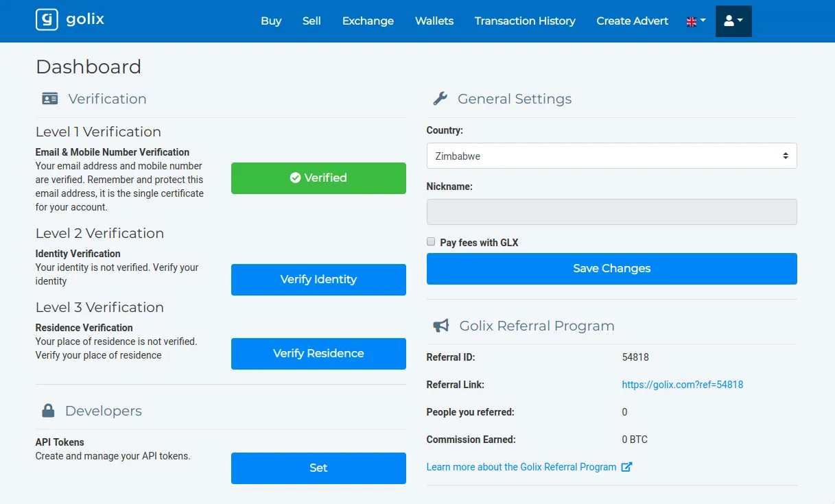Open the Buy menu item

[271, 21]
